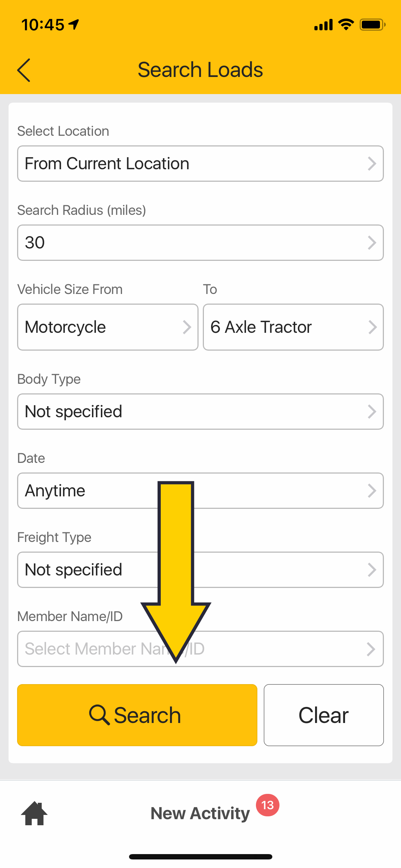Open the New Activity tab

pyautogui.click(x=200, y=813)
